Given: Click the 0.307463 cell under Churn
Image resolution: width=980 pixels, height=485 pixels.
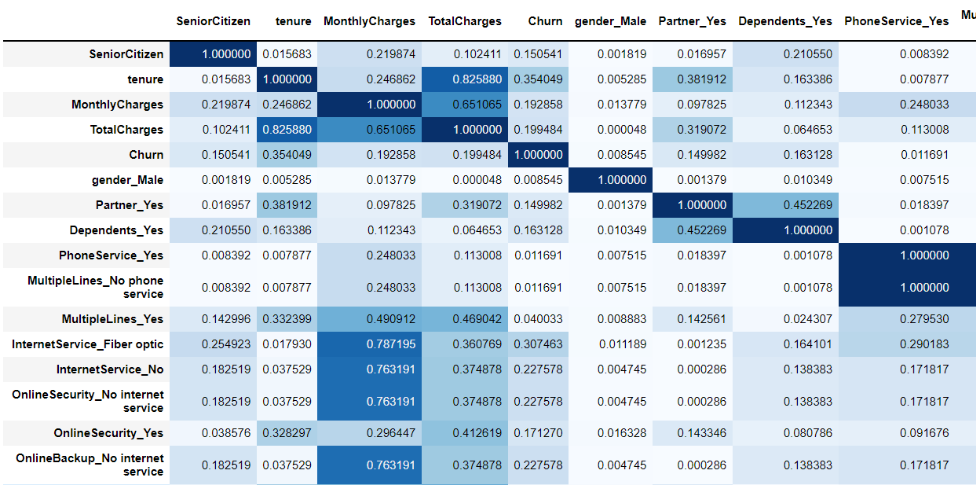Looking at the screenshot, I should 538,344.
